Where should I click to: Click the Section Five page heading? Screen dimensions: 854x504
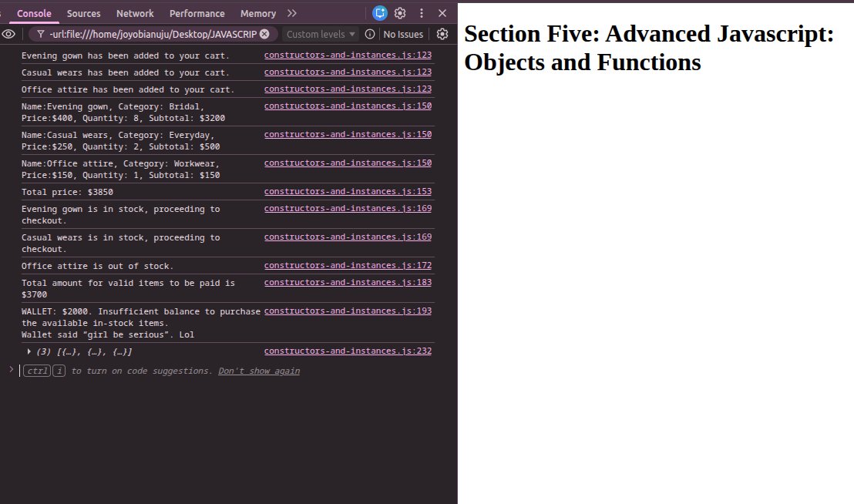coord(649,48)
